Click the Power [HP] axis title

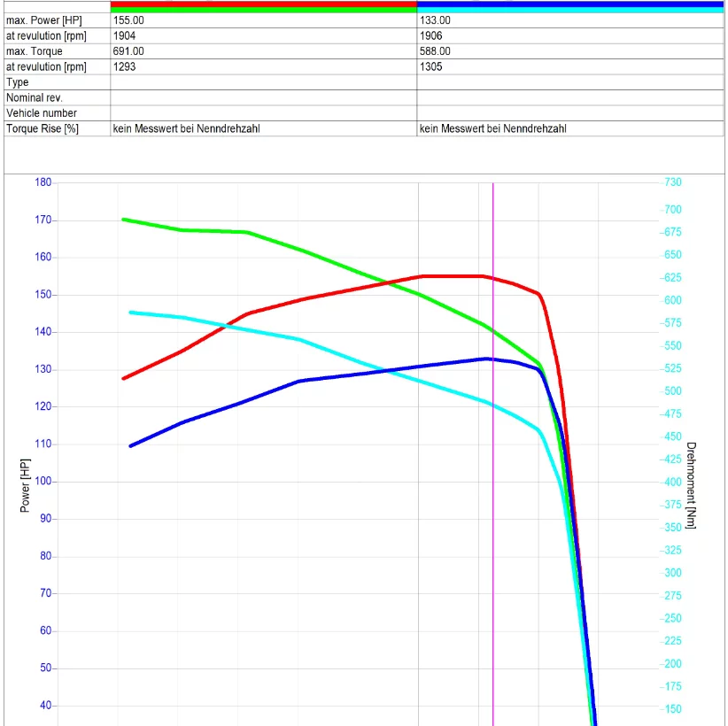(x=25, y=485)
